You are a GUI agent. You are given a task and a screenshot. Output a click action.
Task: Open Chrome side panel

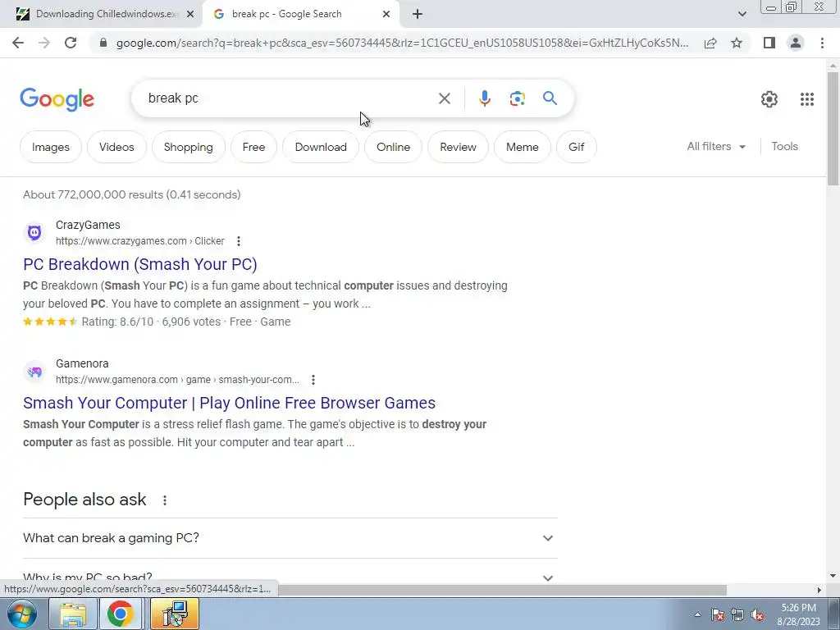tap(769, 43)
